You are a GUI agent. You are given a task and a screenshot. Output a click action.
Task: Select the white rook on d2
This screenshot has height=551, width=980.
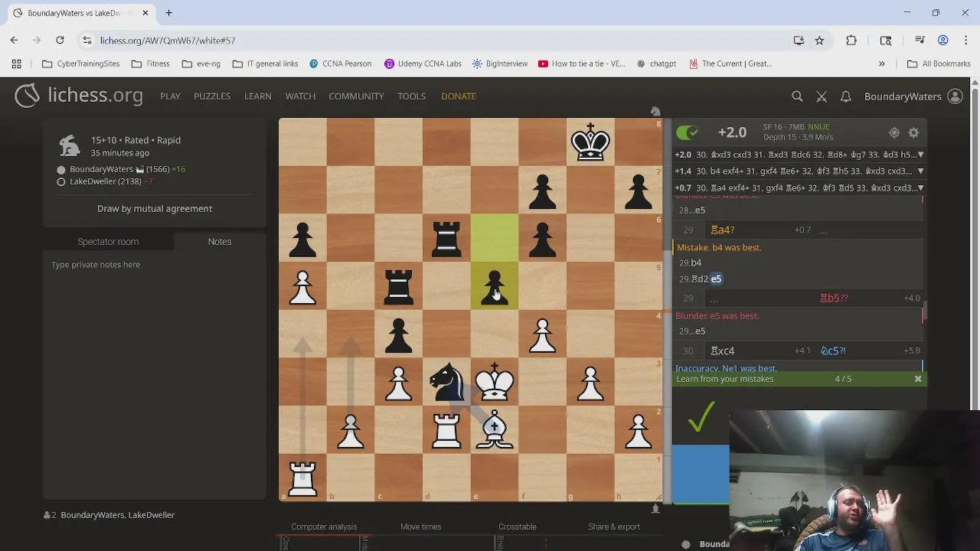coord(446,430)
